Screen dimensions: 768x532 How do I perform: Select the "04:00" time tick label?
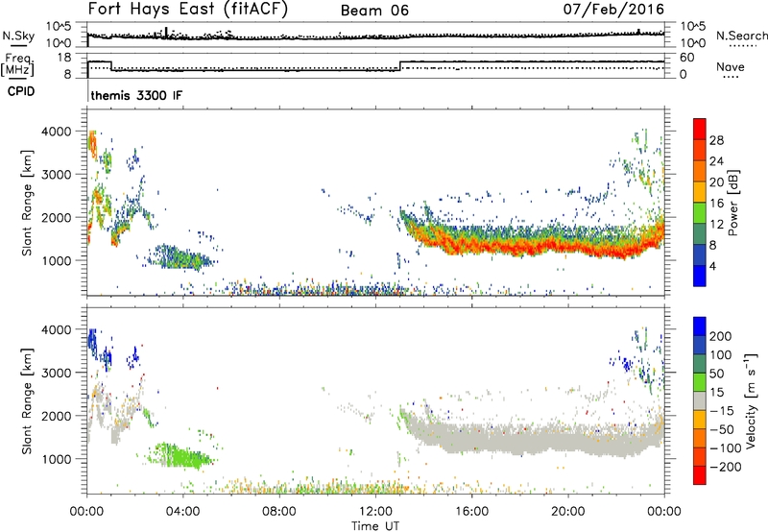(182, 512)
